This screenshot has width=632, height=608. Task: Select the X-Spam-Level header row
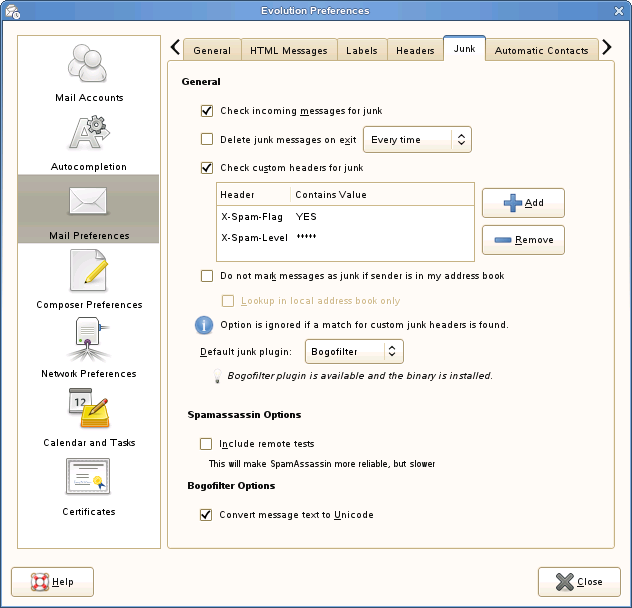coord(345,237)
